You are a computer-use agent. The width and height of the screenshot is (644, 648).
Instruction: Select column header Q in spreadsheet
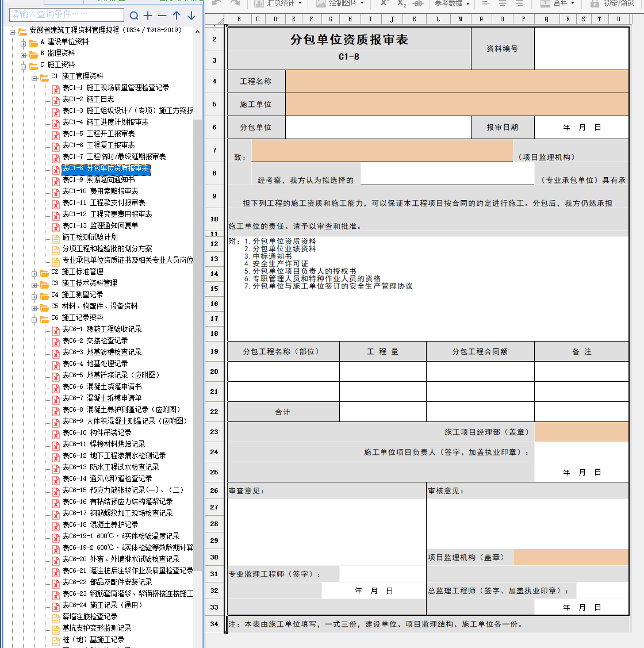click(x=546, y=19)
